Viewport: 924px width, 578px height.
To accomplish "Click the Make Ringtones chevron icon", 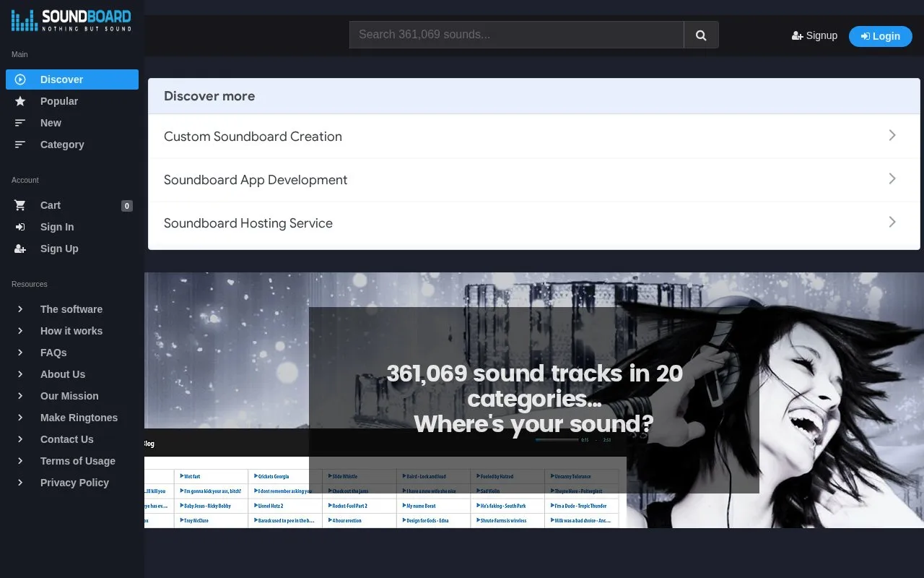I will click(20, 418).
